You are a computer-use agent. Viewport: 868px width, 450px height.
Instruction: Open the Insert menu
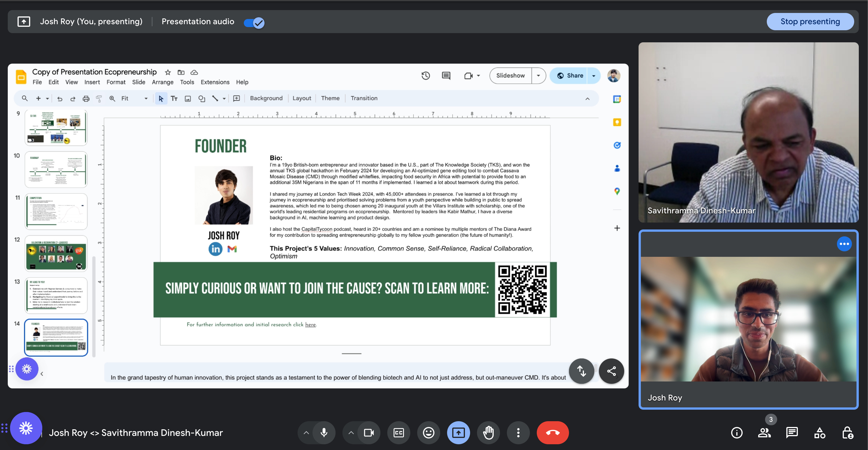(92, 82)
